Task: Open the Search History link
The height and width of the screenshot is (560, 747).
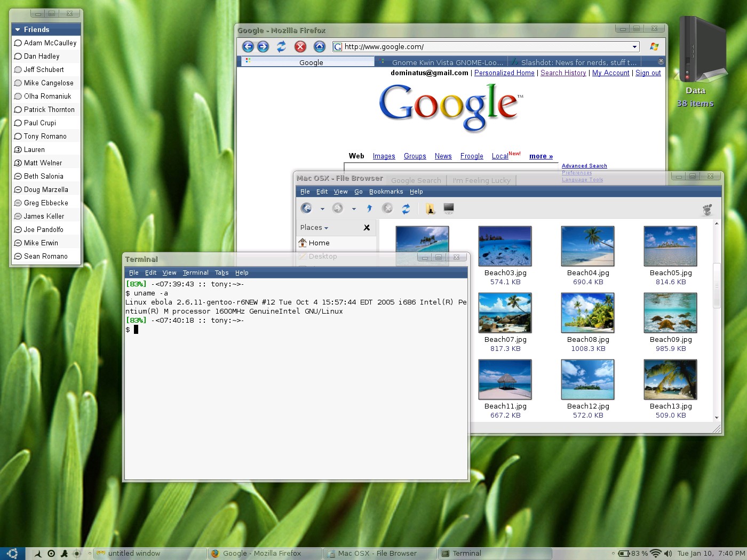Action: pyautogui.click(x=563, y=73)
